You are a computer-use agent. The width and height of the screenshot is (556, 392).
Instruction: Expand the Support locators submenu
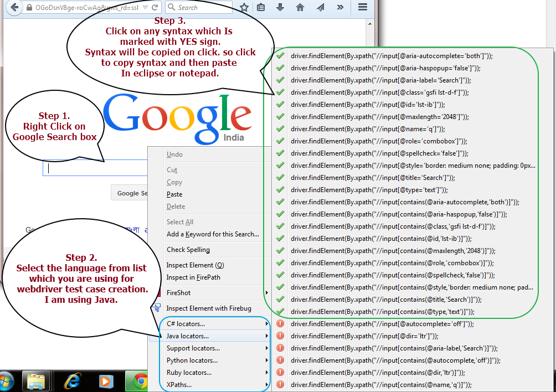tap(210, 348)
